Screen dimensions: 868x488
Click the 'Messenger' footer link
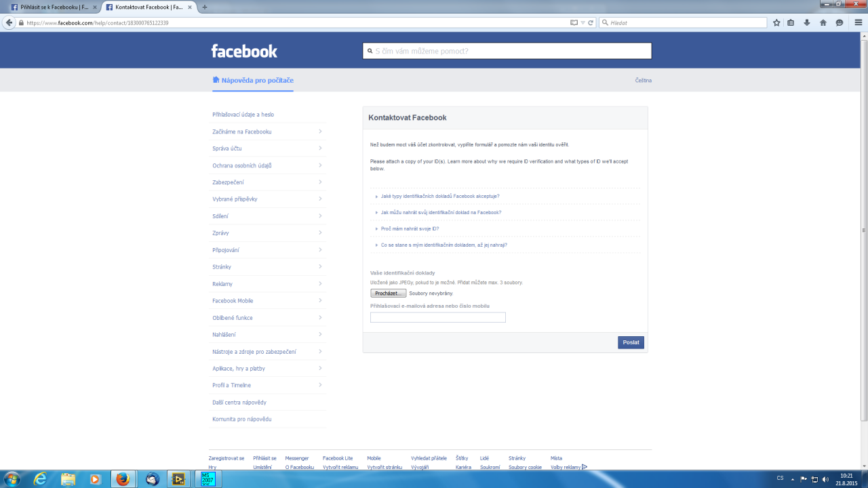[x=297, y=458]
